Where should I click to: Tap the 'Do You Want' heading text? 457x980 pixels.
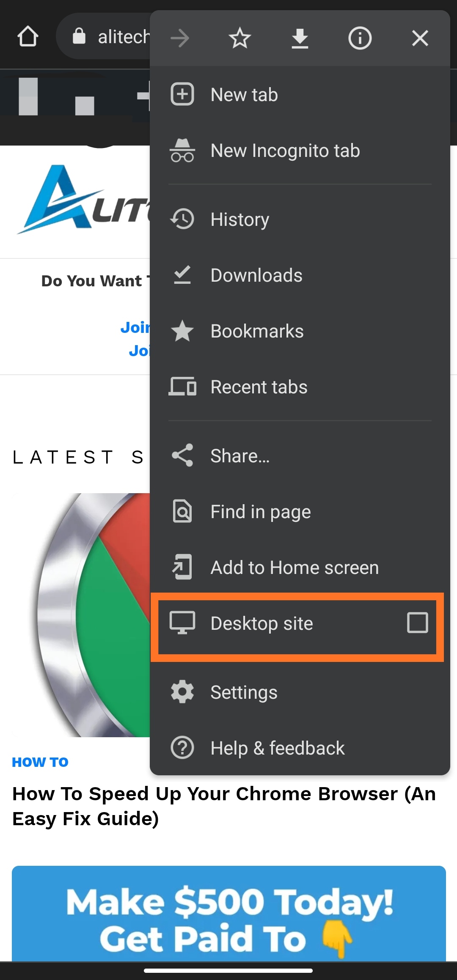[95, 281]
